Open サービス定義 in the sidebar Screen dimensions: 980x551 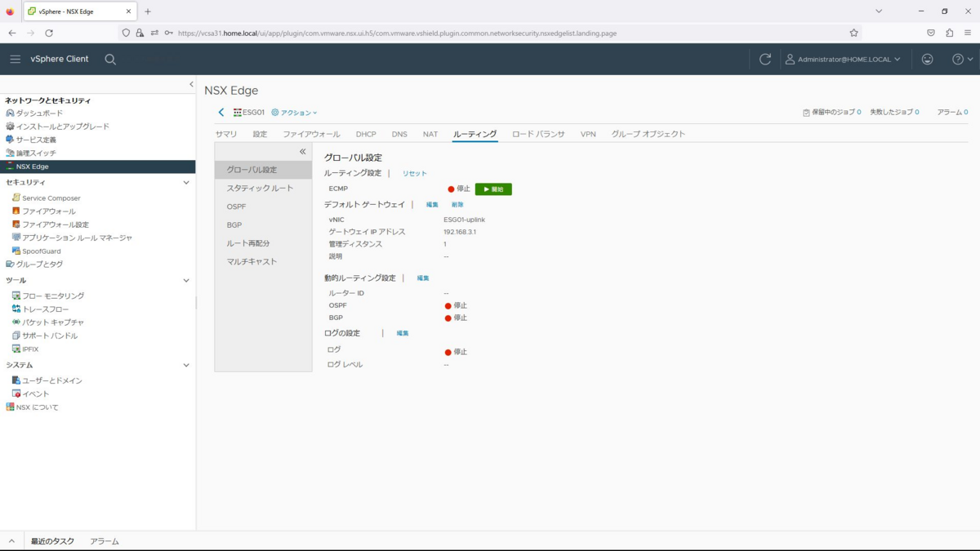(36, 140)
